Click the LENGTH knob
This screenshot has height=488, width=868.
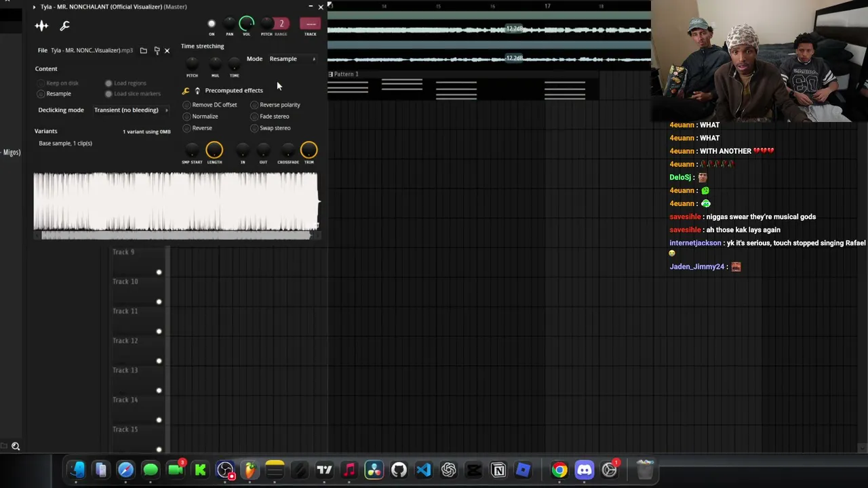[x=214, y=150]
